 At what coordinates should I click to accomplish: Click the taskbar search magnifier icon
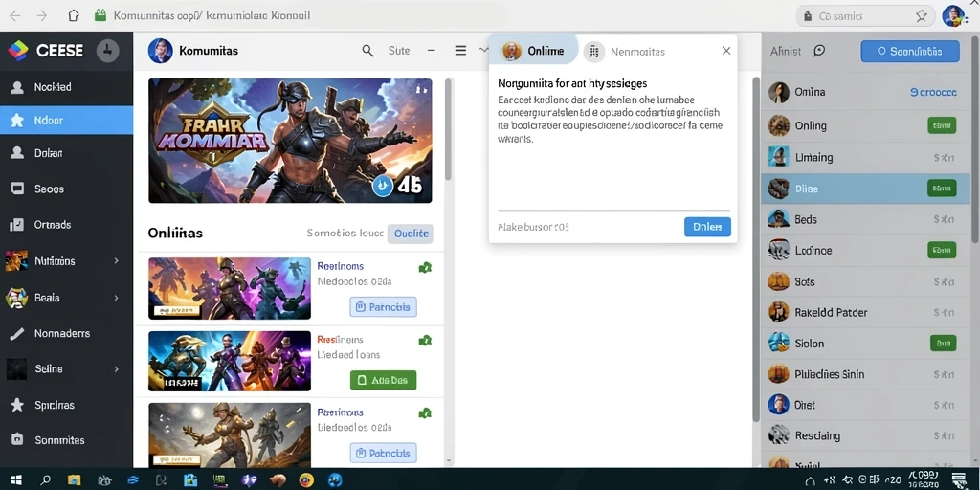(x=46, y=480)
